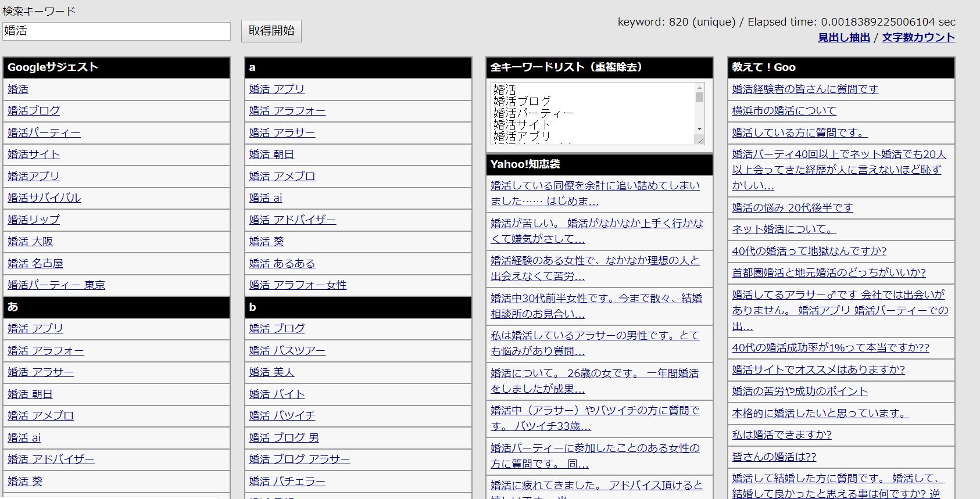Open 婚活サイトでオススメはありますか? link
This screenshot has height=499, width=980.
(x=818, y=370)
